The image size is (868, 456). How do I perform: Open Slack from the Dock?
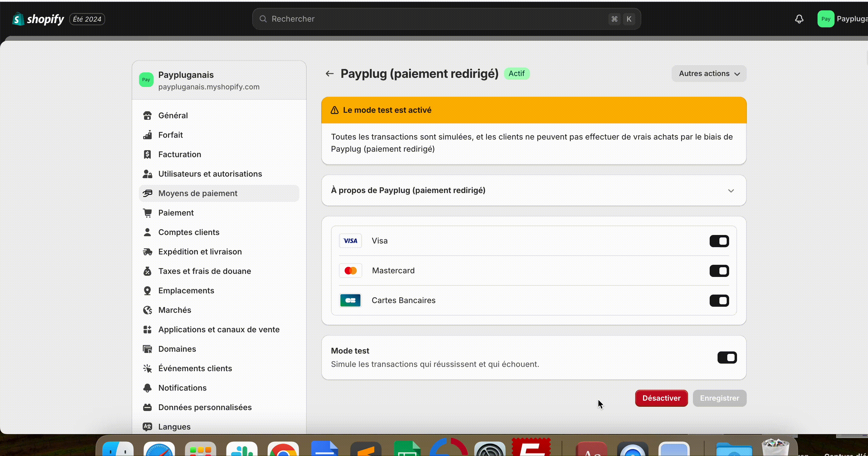[x=242, y=449]
